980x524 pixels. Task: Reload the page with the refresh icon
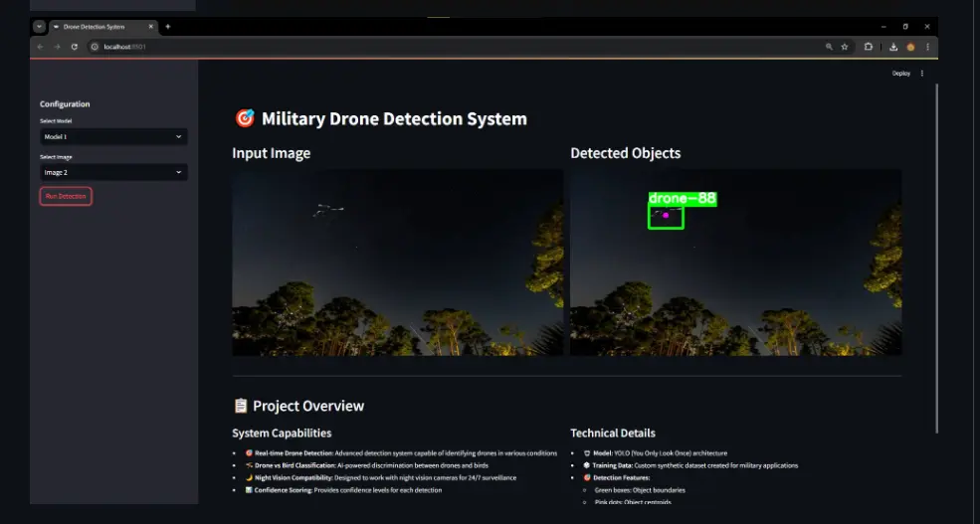(74, 47)
